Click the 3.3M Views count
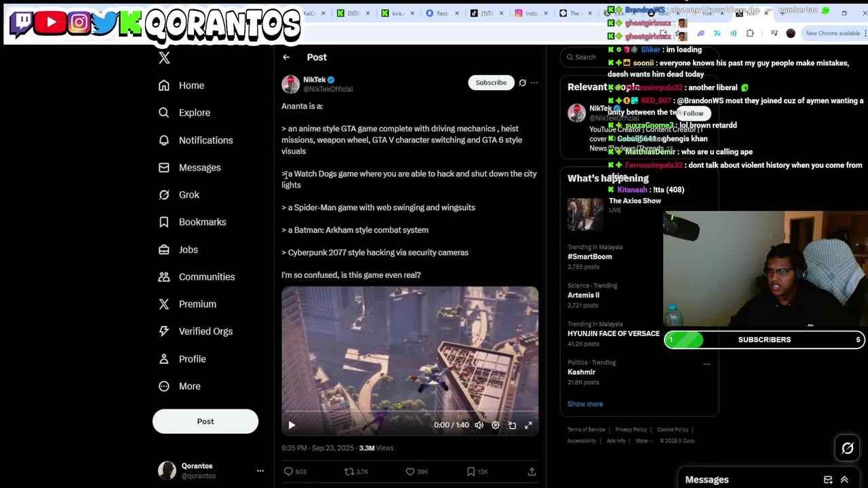 tap(376, 448)
